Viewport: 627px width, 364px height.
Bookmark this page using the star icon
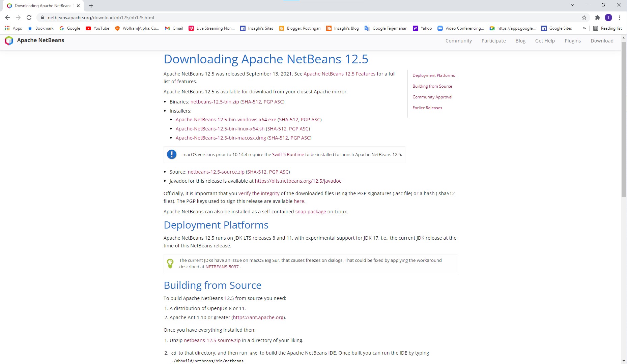pyautogui.click(x=584, y=18)
